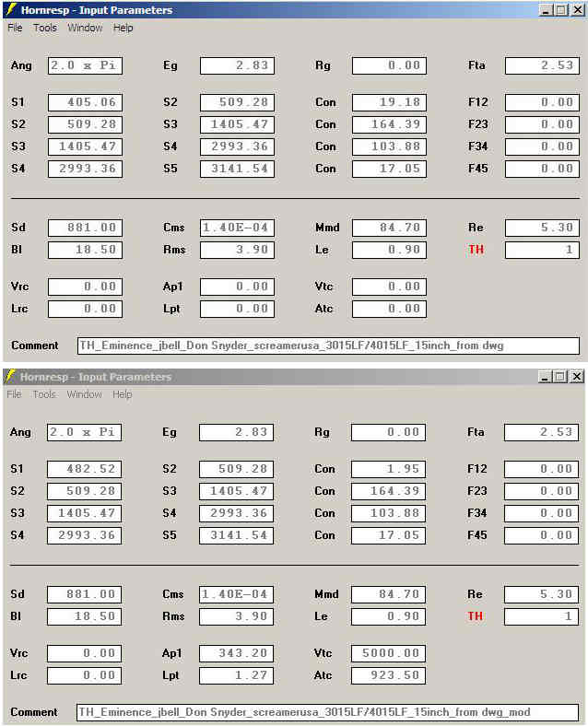Click S3 field 1405.47 in top window's second column
This screenshot has height=726, width=588.
pyautogui.click(x=237, y=124)
